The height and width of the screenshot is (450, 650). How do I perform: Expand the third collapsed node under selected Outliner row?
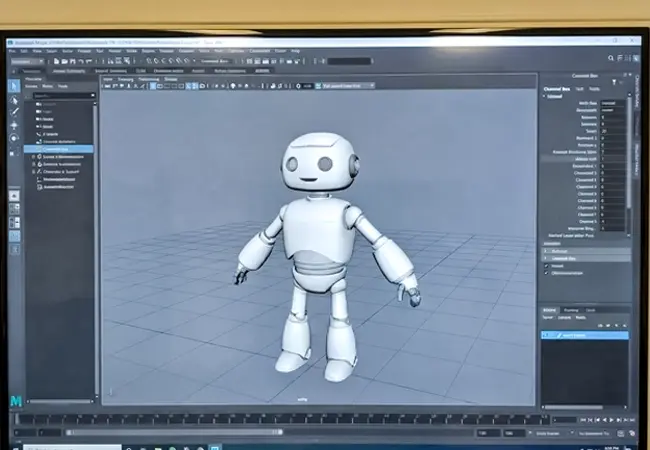click(x=34, y=172)
